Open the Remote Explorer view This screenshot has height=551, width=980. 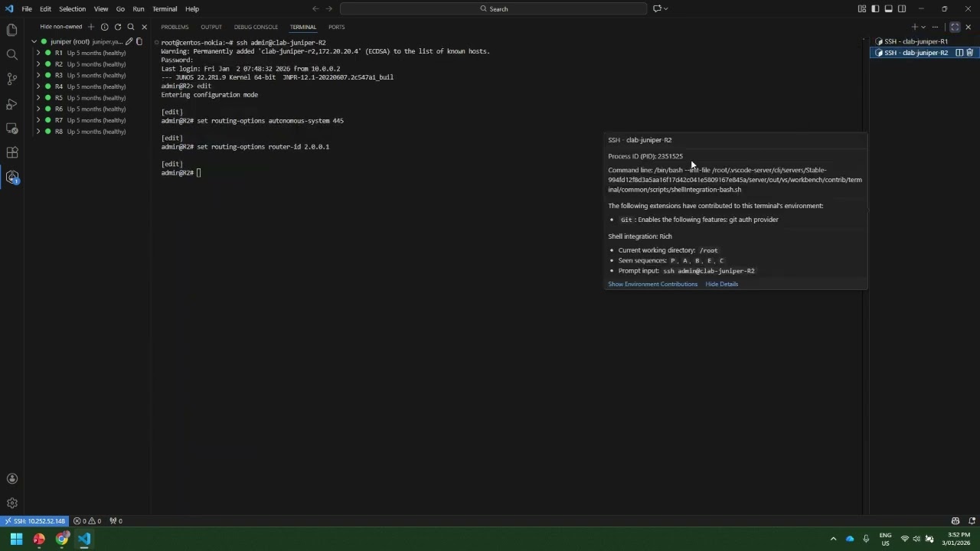pyautogui.click(x=12, y=128)
